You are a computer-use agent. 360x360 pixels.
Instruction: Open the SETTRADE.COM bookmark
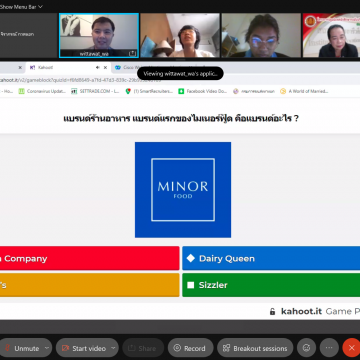point(95,91)
